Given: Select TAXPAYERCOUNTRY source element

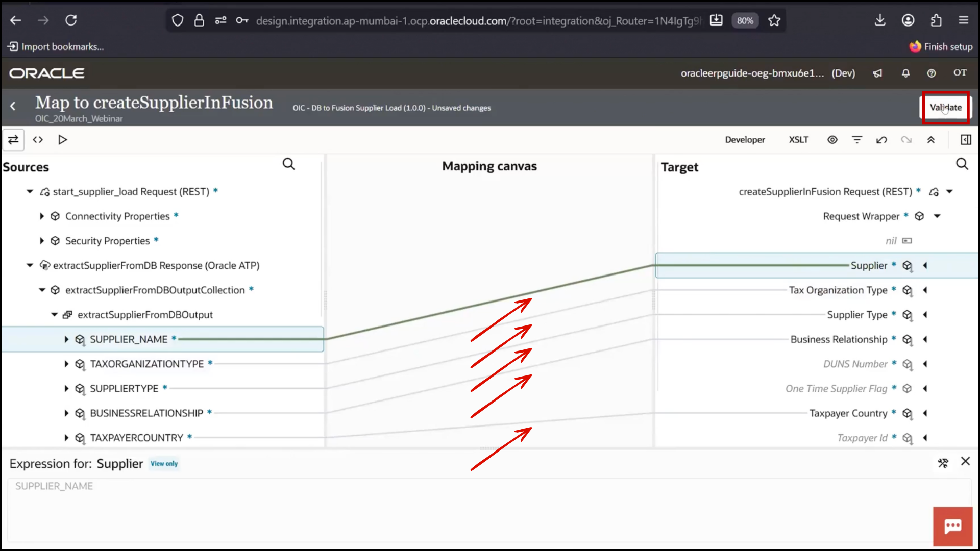Looking at the screenshot, I should [136, 438].
